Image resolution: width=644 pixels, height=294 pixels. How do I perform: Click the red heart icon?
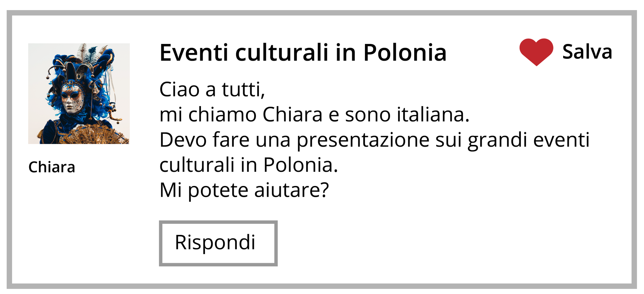click(x=536, y=51)
